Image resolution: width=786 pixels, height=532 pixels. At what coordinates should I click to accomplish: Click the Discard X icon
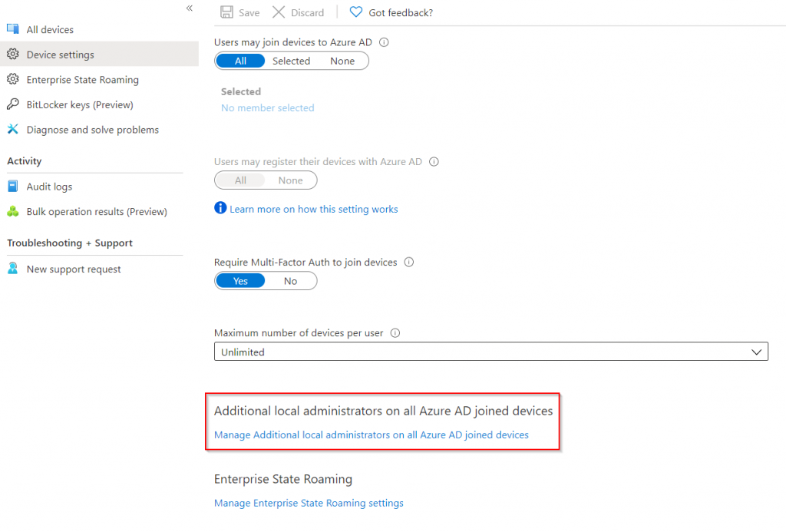pos(279,12)
